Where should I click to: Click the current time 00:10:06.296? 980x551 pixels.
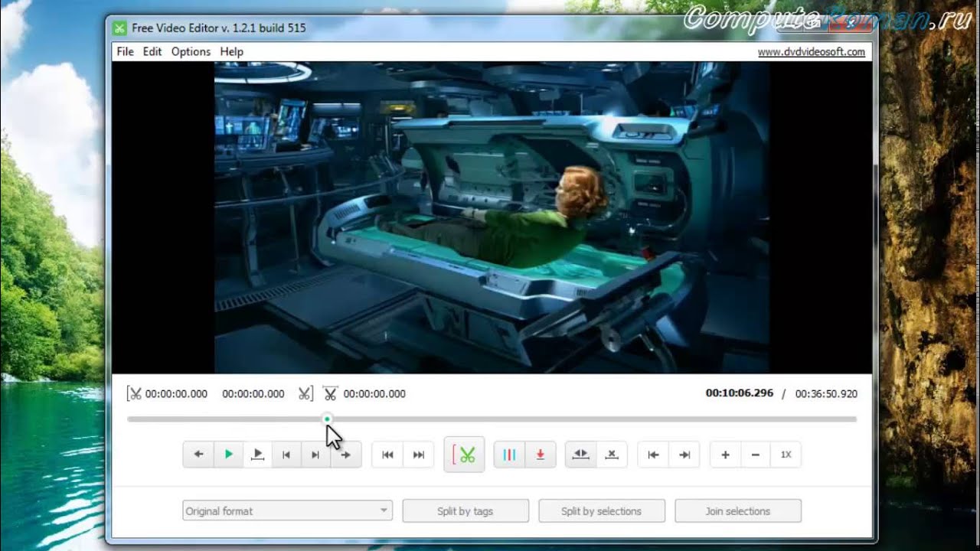(740, 393)
